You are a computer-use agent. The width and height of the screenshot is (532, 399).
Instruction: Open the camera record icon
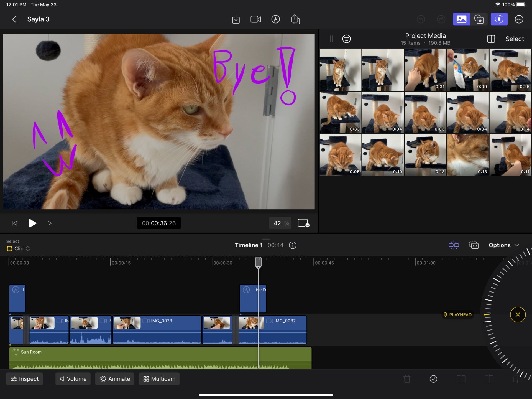point(255,19)
